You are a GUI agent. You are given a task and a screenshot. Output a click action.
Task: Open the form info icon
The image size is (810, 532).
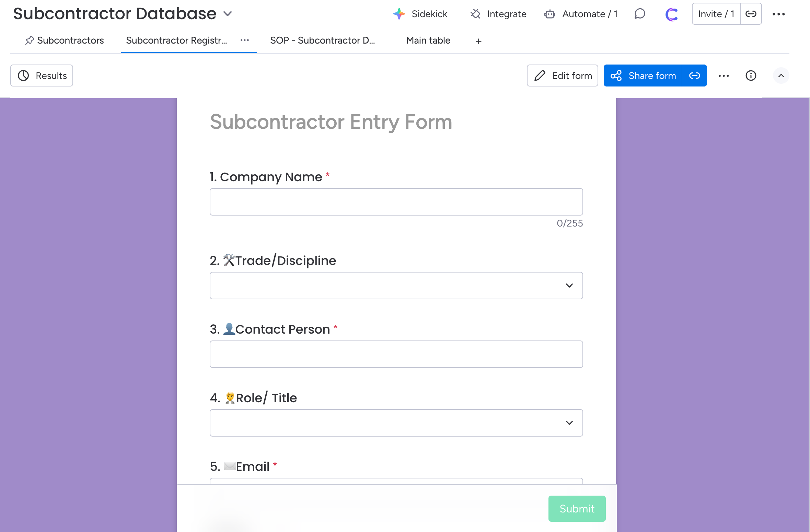click(x=751, y=76)
